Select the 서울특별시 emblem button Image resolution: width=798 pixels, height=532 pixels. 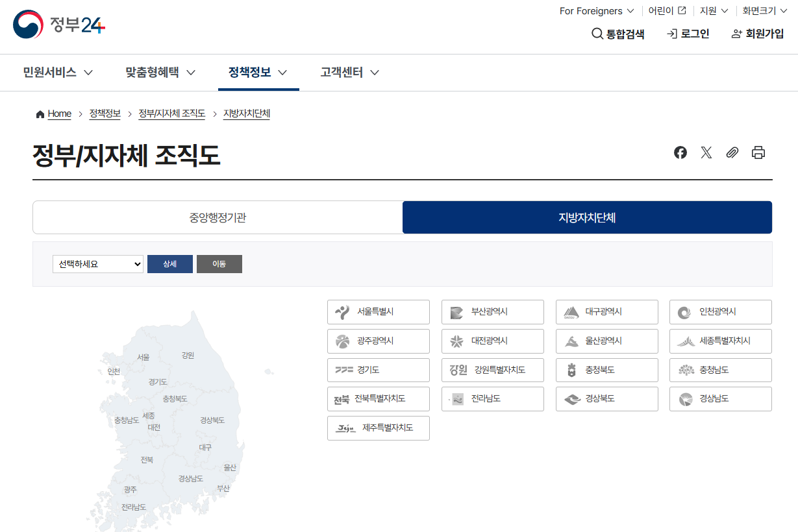tap(379, 312)
